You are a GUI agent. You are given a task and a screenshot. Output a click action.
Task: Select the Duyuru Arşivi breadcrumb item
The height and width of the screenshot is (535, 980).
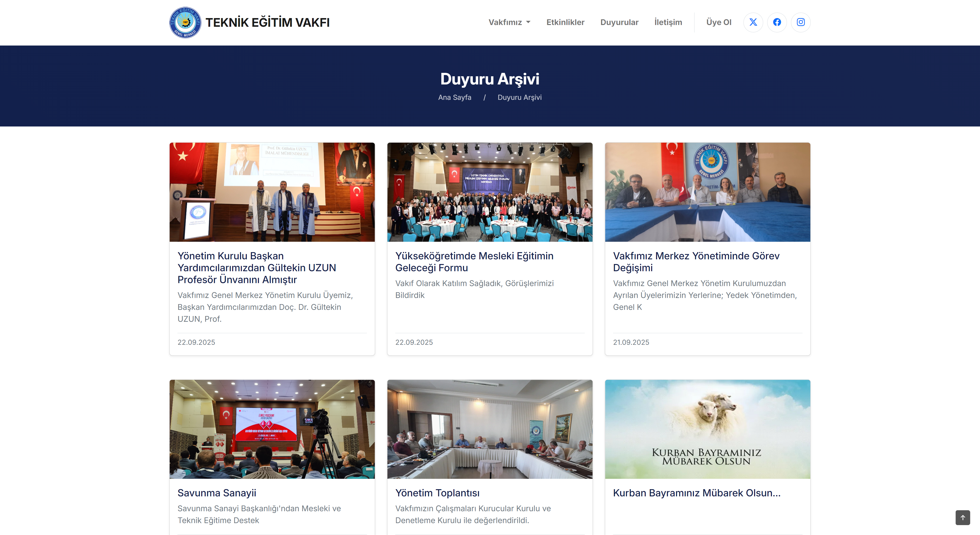(520, 98)
